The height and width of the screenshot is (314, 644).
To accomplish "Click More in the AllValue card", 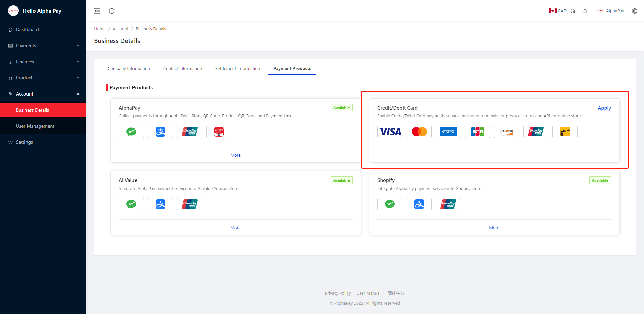I will (236, 228).
